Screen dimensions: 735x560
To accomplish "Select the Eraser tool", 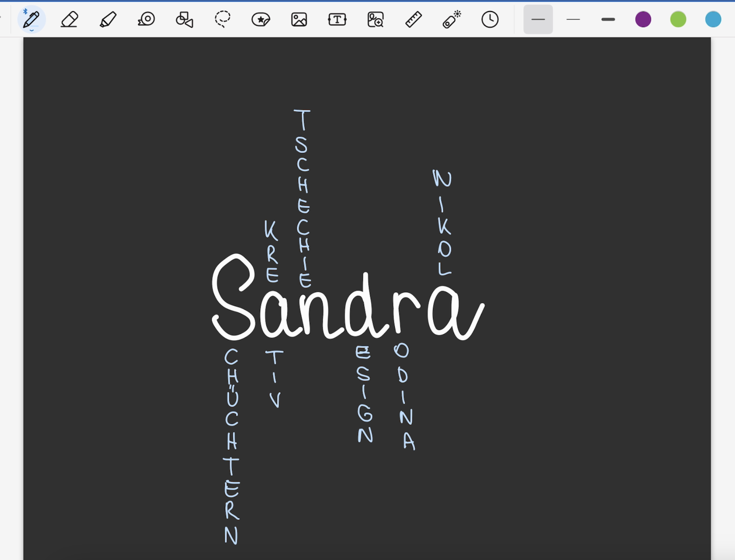I will tap(69, 19).
